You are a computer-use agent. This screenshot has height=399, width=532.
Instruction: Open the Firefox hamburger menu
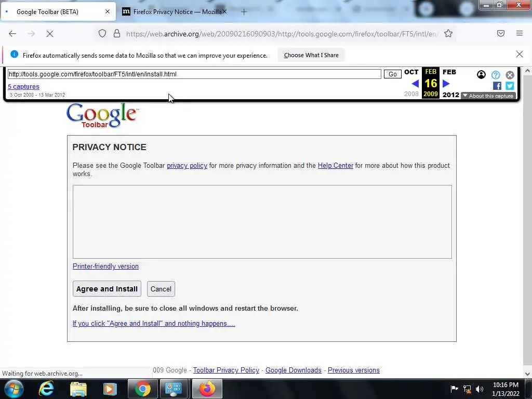coord(520,33)
